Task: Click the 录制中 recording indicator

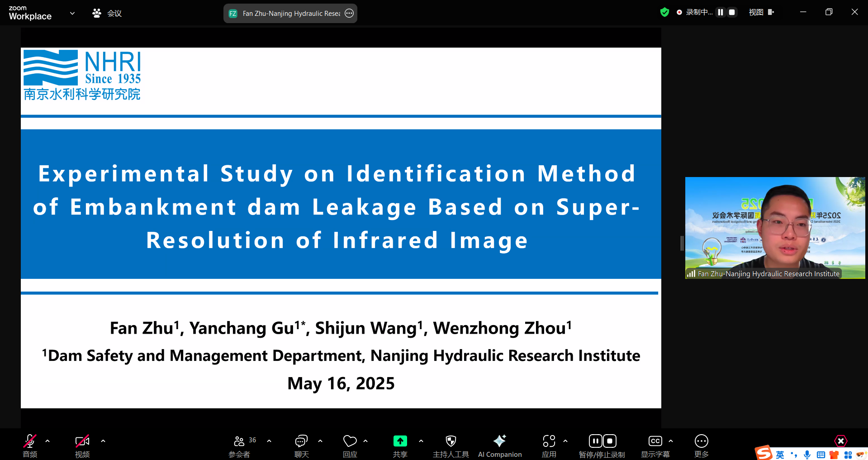Action: [694, 12]
